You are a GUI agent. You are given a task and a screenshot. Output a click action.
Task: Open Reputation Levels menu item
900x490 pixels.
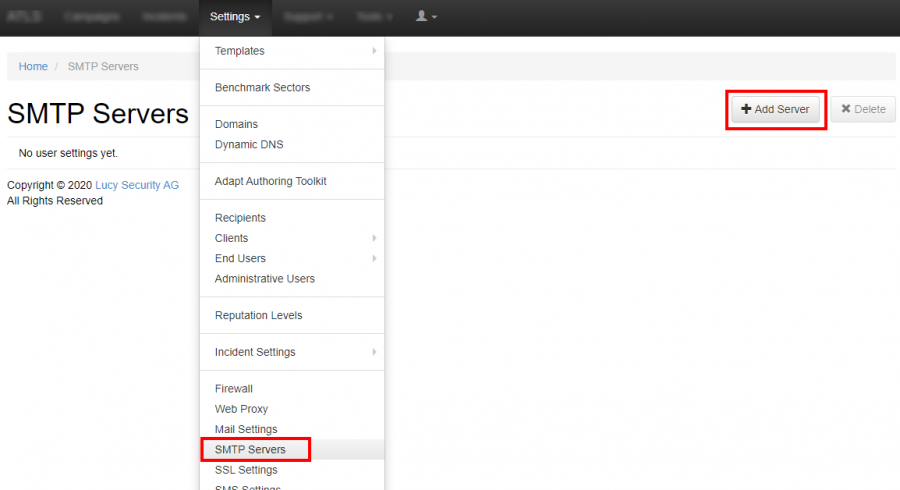pos(258,316)
